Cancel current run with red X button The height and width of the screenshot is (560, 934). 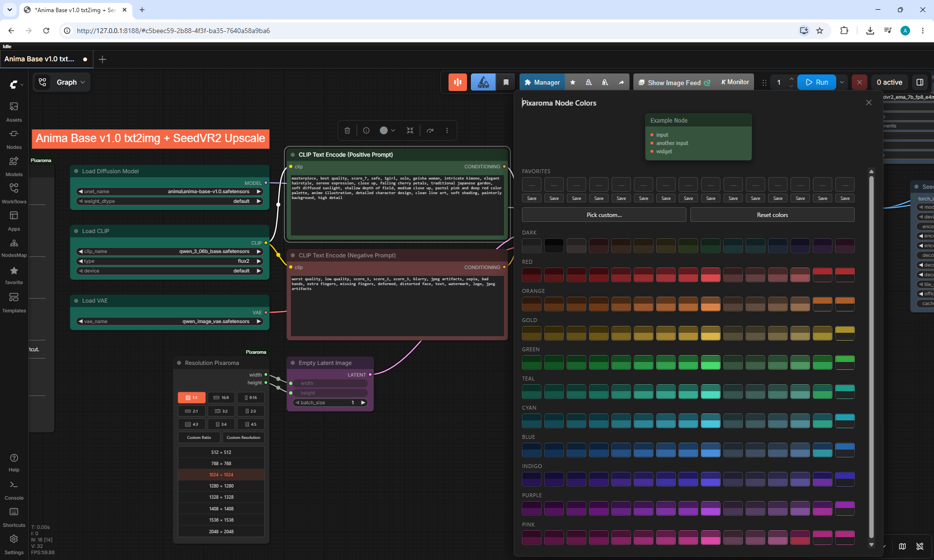click(x=860, y=82)
